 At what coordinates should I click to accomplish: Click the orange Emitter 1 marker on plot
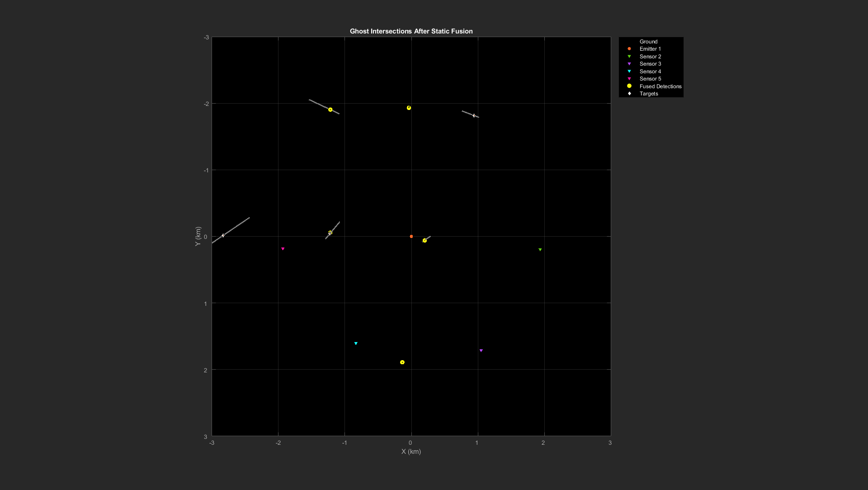point(411,237)
